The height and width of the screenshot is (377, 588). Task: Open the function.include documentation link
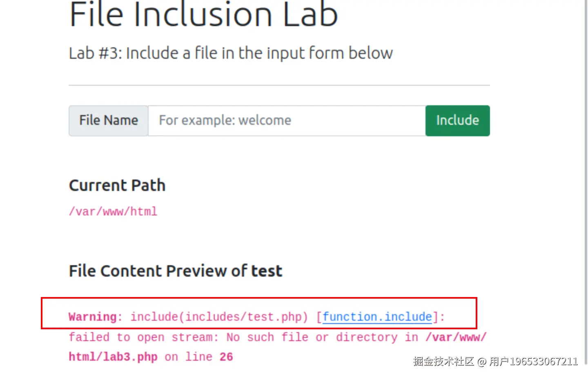(377, 317)
